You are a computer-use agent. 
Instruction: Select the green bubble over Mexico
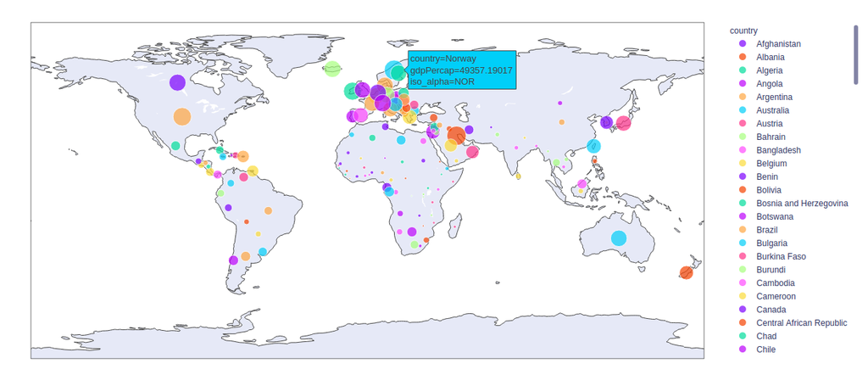click(x=175, y=146)
